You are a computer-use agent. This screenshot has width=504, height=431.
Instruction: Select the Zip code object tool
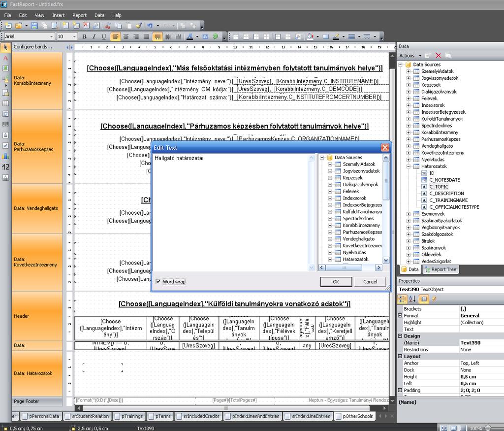pos(5,167)
